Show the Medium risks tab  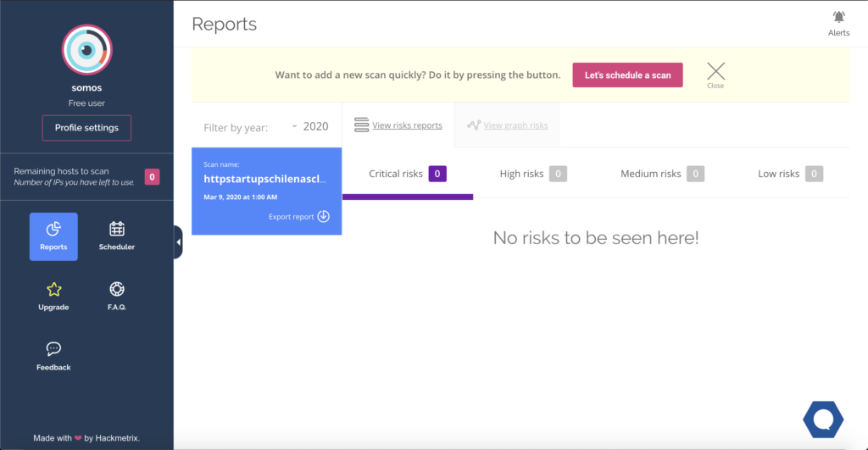coord(661,174)
